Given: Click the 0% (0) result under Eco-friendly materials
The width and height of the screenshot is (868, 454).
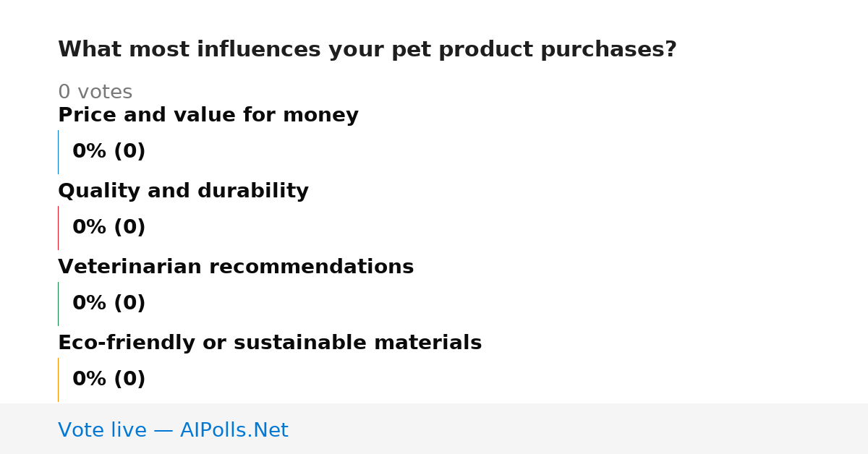Looking at the screenshot, I should [x=109, y=380].
